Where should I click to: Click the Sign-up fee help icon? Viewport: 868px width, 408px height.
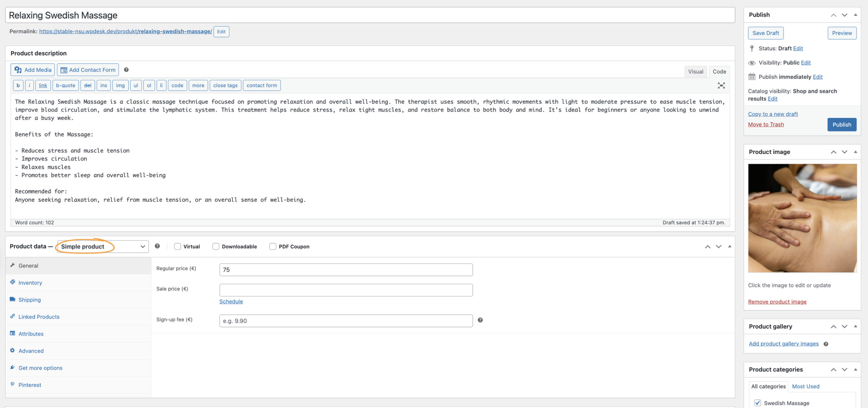[480, 320]
